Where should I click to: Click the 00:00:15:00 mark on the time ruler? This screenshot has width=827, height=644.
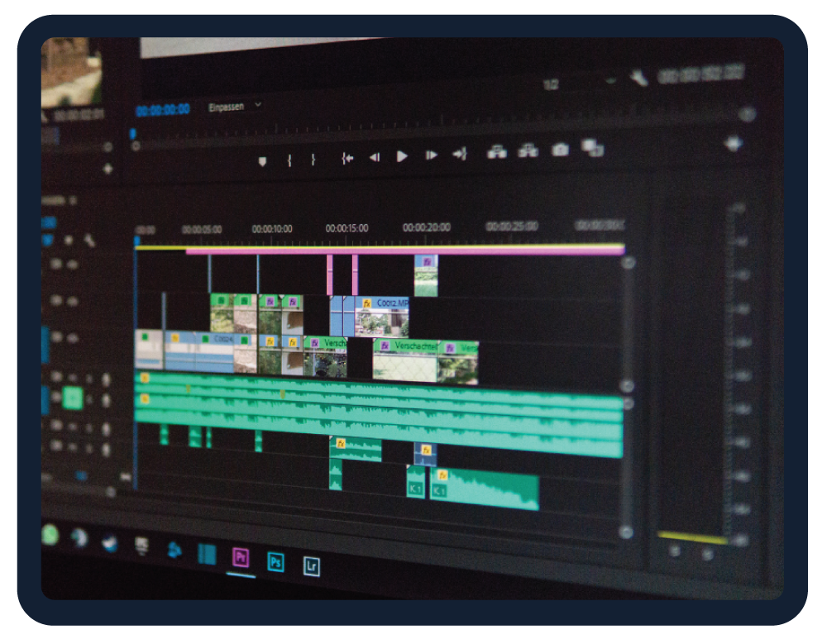(x=347, y=228)
